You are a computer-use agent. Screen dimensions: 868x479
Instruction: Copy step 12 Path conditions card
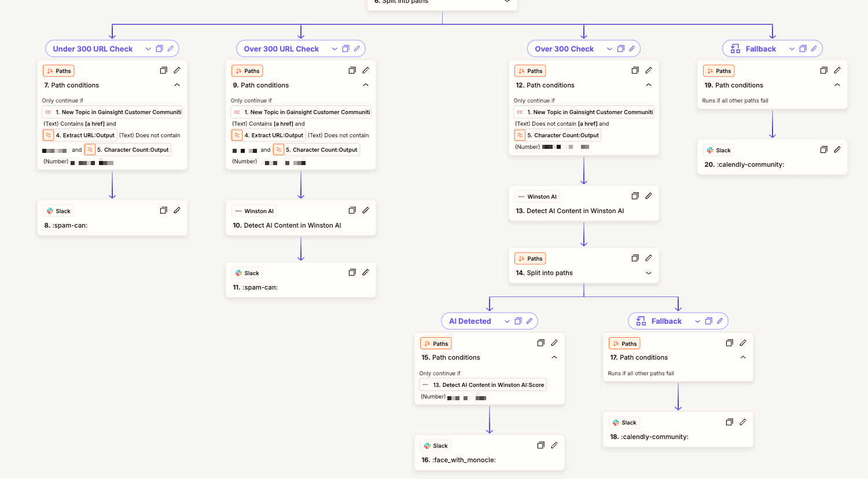click(x=635, y=71)
